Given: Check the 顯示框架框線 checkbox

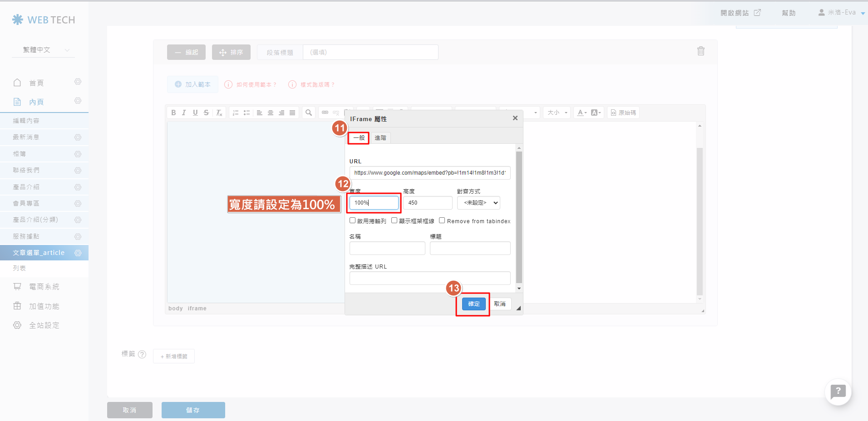Looking at the screenshot, I should [395, 220].
